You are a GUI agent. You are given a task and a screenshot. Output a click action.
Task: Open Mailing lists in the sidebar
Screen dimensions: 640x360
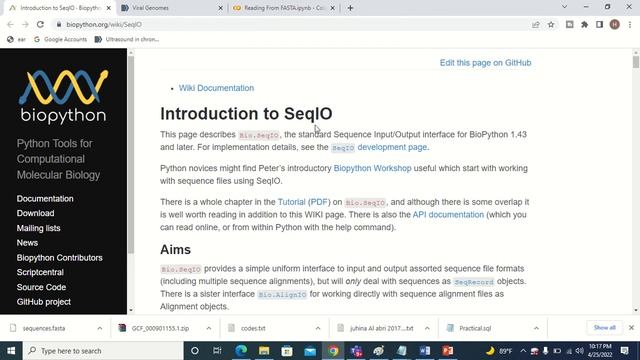38,228
